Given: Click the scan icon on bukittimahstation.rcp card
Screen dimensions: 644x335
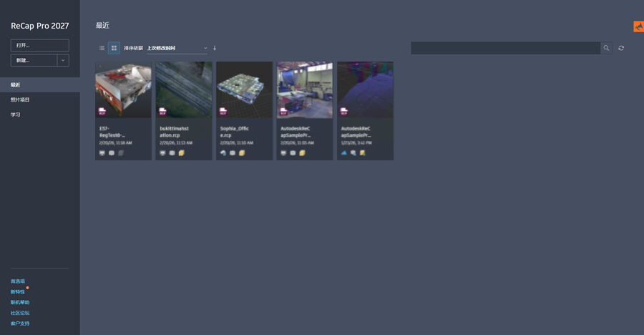Looking at the screenshot, I should [172, 153].
